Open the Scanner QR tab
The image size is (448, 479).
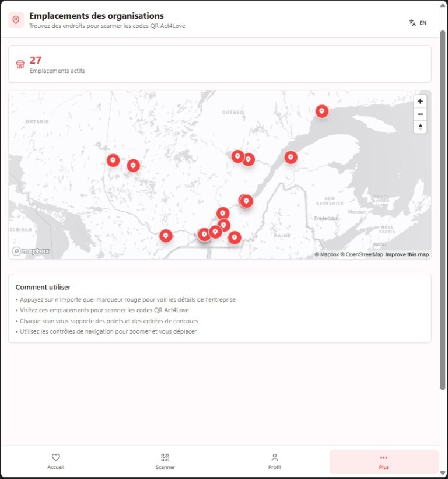(165, 461)
